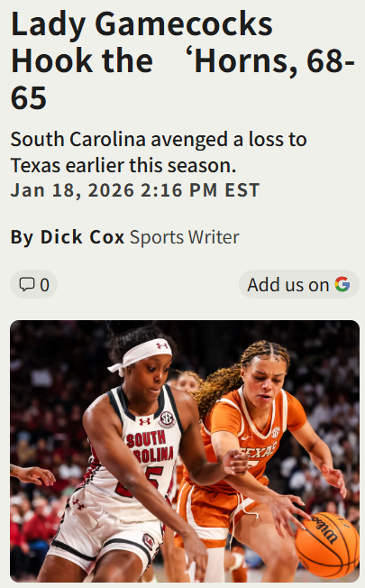The width and height of the screenshot is (365, 588).
Task: Open the comments showing 0 count
Action: click(33, 284)
